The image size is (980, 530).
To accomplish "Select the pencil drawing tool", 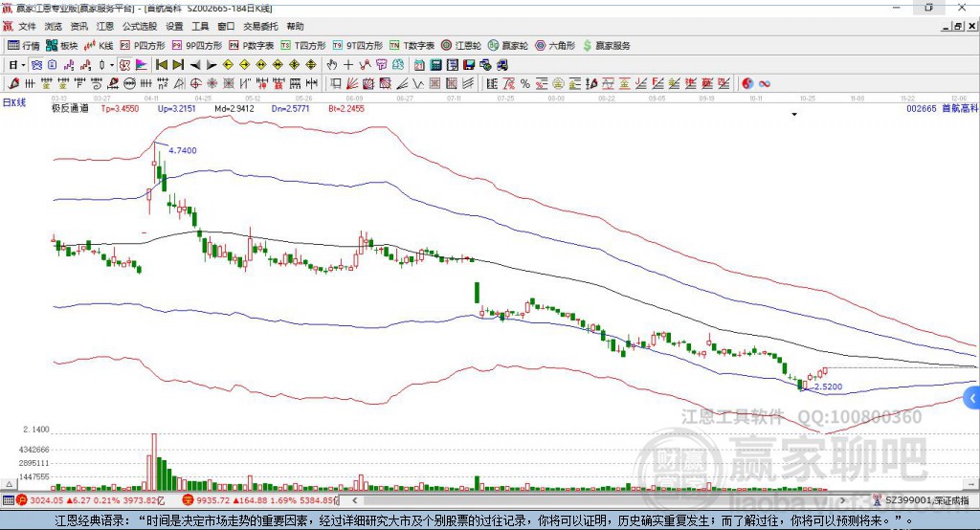I will (13, 83).
